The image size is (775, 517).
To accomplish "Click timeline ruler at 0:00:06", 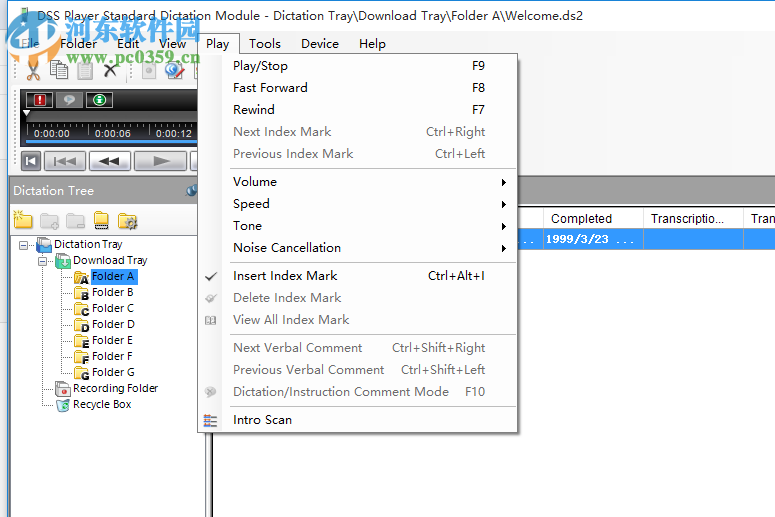I will tap(113, 133).
